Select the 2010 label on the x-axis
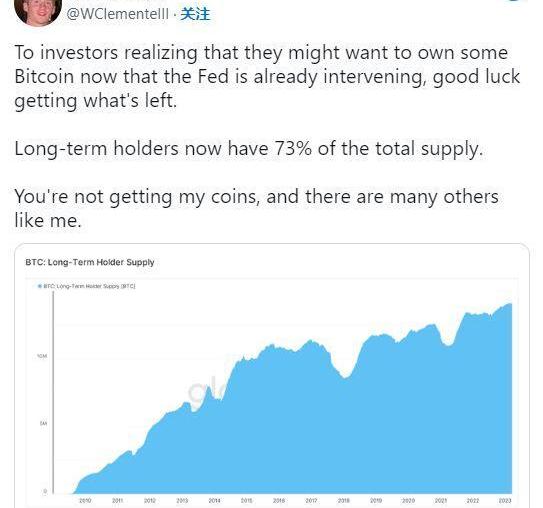This screenshot has height=508, width=543. coord(85,500)
